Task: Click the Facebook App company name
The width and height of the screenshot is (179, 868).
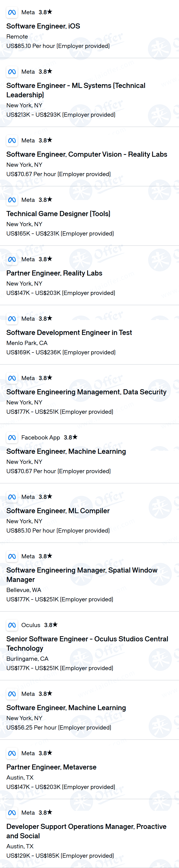Action: 41,437
